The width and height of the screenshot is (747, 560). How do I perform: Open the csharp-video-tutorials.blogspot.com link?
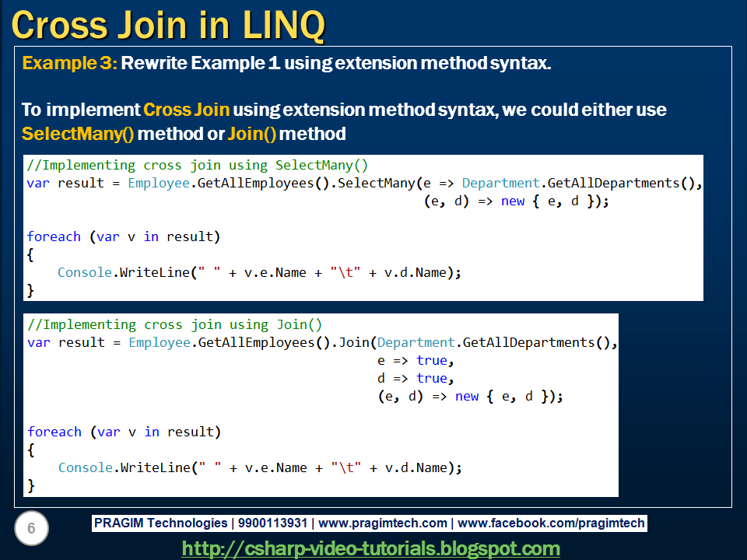coord(370,548)
